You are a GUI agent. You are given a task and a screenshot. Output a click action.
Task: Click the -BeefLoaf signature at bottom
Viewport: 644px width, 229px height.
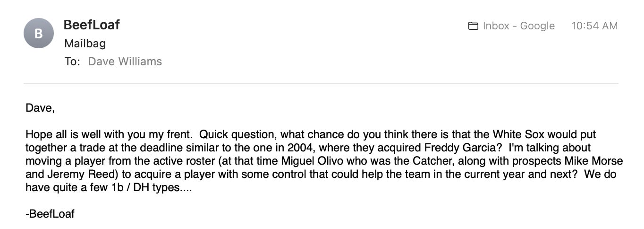coord(50,214)
